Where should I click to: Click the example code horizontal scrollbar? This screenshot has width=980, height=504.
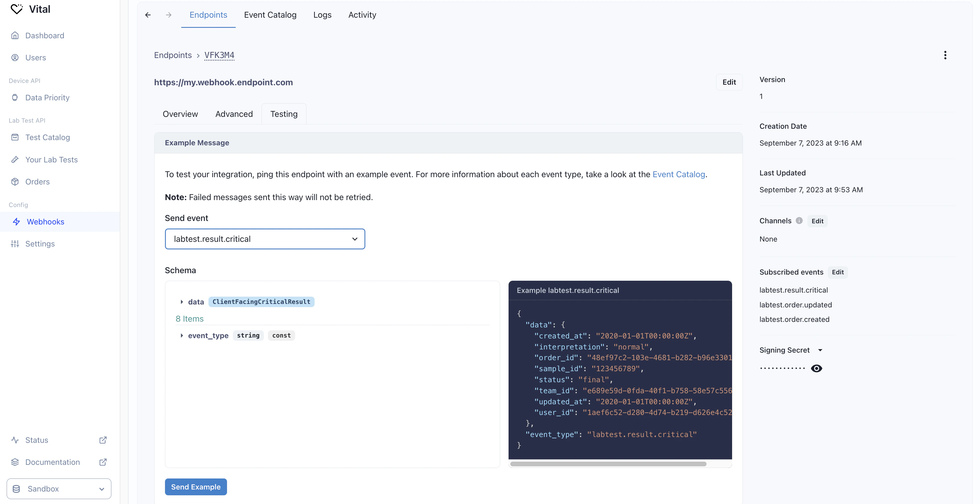(608, 464)
